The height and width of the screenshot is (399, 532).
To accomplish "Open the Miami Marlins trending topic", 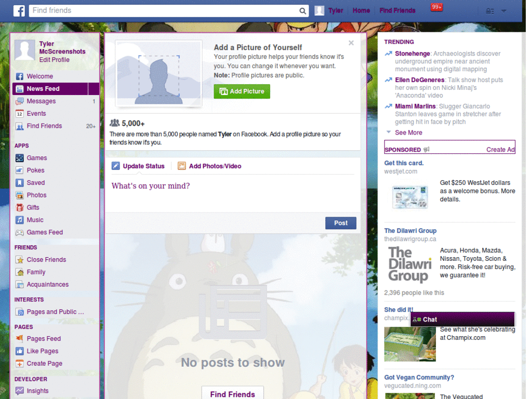I will point(415,107).
